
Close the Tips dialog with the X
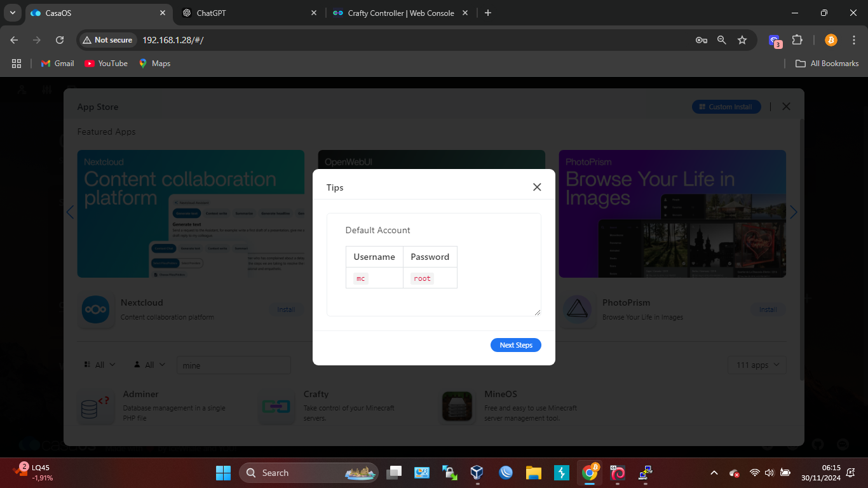(x=537, y=187)
